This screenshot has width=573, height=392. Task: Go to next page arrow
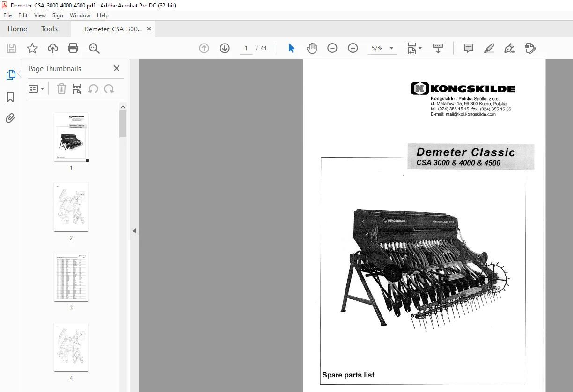(225, 48)
